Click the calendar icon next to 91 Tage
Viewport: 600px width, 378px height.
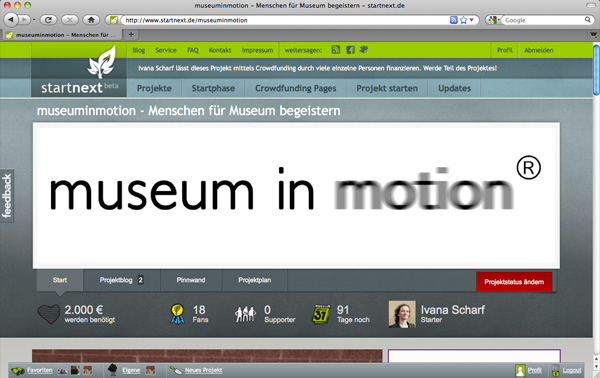(321, 314)
